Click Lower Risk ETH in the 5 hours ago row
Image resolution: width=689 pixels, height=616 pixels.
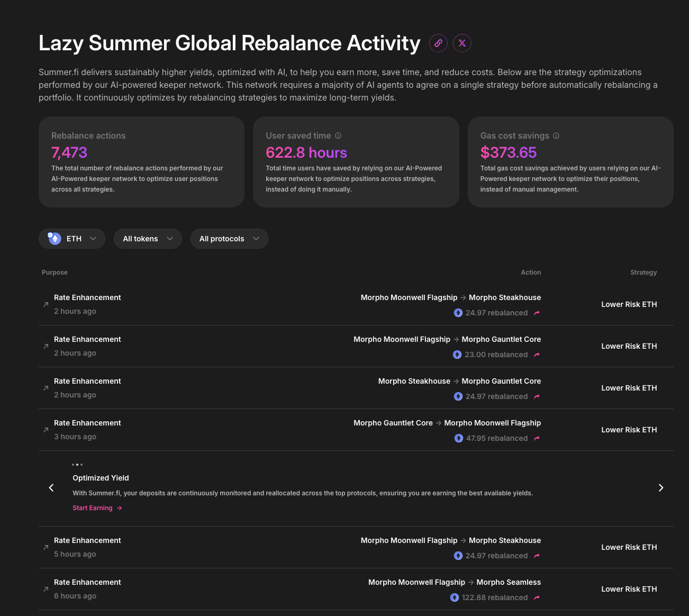[x=629, y=547]
